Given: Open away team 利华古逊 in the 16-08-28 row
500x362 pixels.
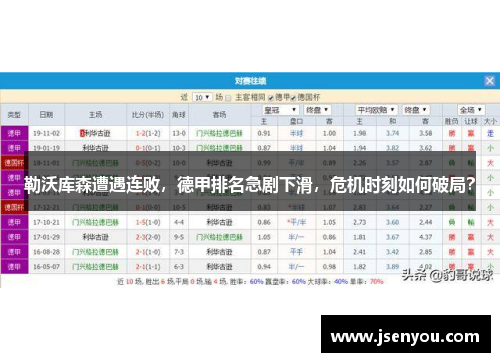Looking at the screenshot, I should [x=219, y=252].
